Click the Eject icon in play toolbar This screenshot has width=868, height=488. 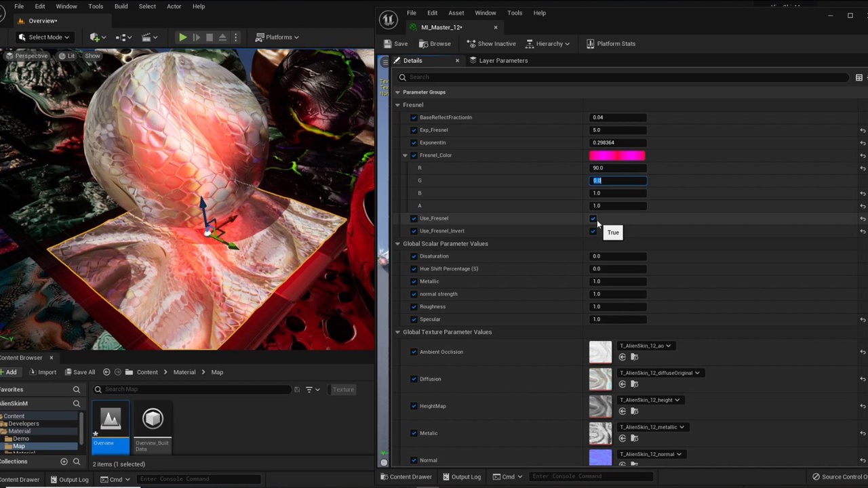pos(222,37)
